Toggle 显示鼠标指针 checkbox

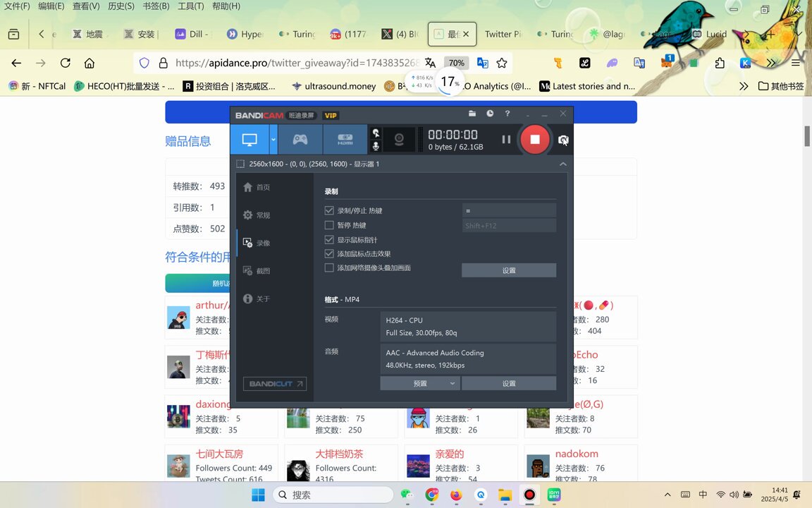pyautogui.click(x=329, y=239)
